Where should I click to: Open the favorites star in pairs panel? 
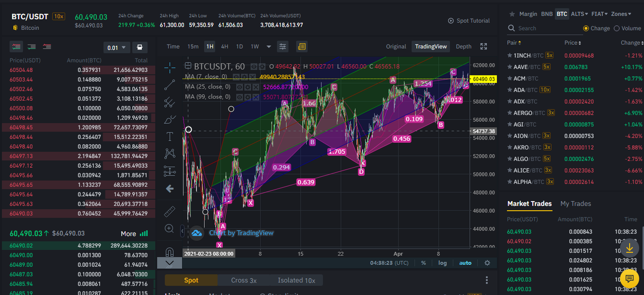[512, 14]
